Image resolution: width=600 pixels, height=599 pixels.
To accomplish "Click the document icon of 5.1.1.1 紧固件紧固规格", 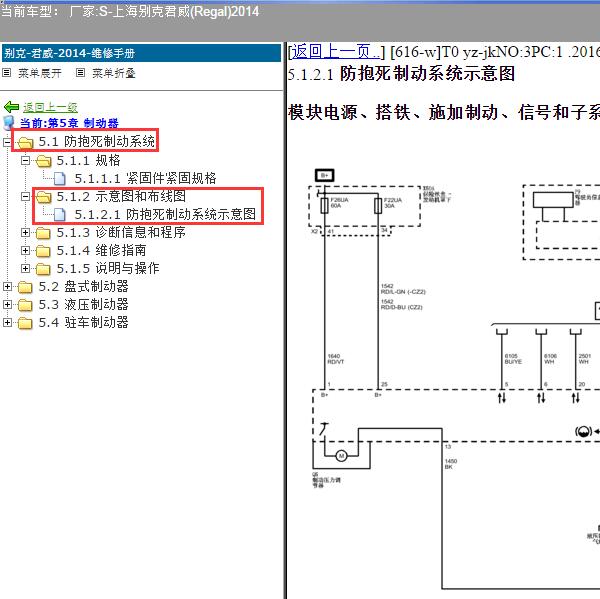I will point(59,178).
